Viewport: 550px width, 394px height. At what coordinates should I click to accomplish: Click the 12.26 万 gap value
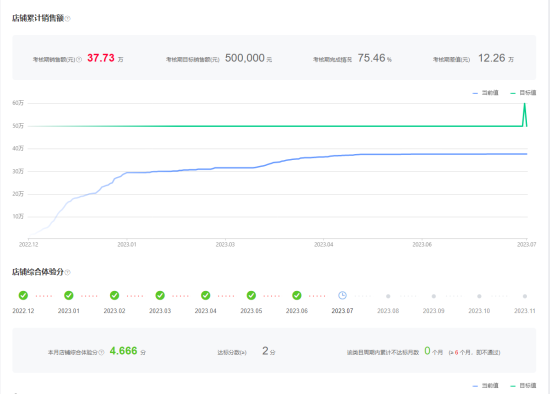[x=496, y=58]
